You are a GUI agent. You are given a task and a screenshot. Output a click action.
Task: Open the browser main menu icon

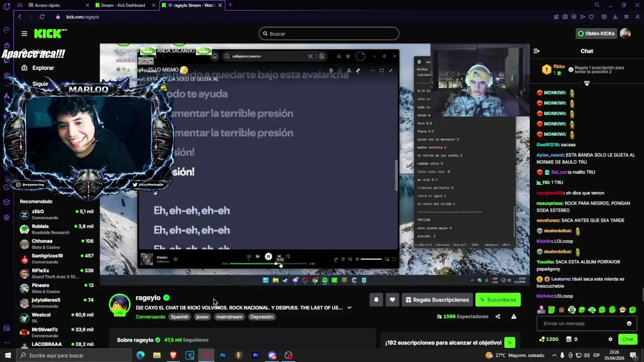pos(626,17)
